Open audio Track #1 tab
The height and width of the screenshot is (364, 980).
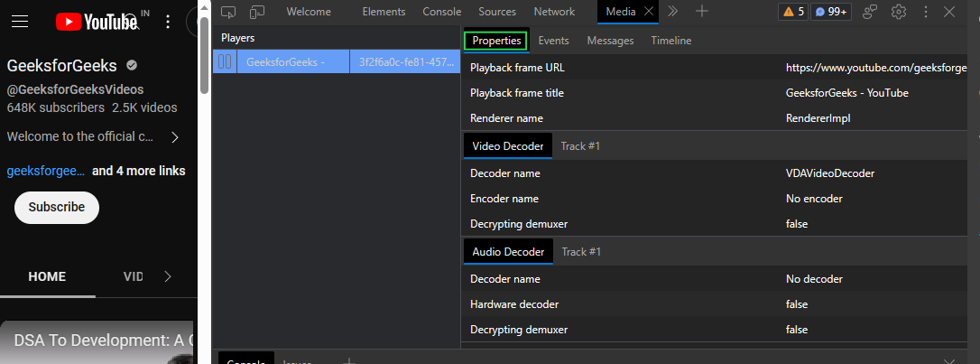(581, 252)
